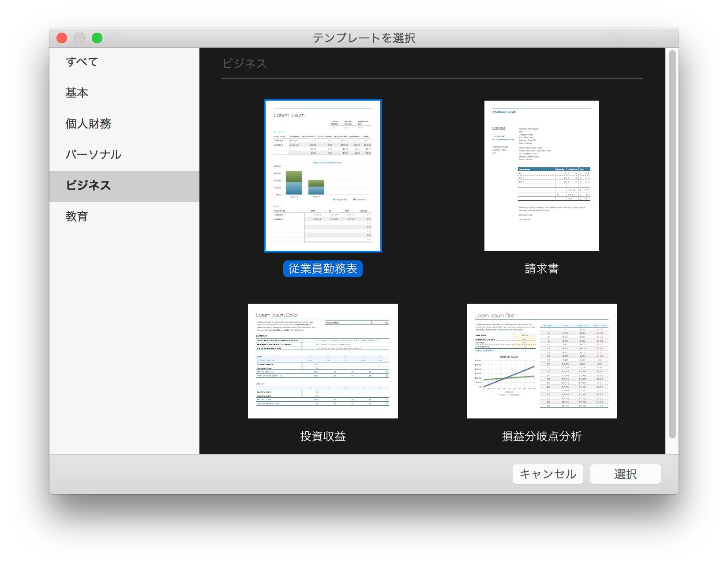The image size is (728, 565).
Task: Zoom the template chooser window
Action: click(97, 38)
